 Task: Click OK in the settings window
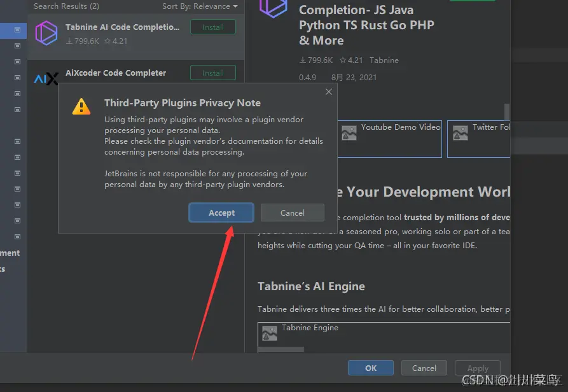pyautogui.click(x=371, y=368)
